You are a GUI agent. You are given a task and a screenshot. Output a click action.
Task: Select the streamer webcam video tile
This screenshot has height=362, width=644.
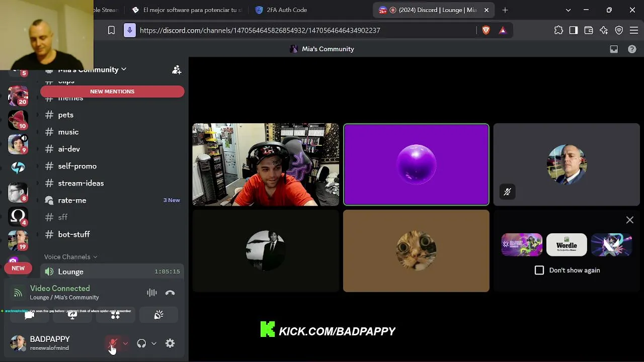point(266,164)
